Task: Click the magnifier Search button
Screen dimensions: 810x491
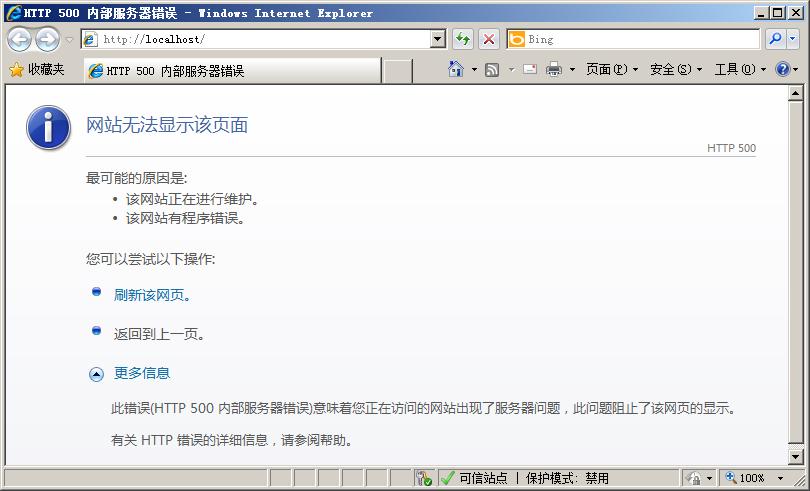Action: point(775,39)
